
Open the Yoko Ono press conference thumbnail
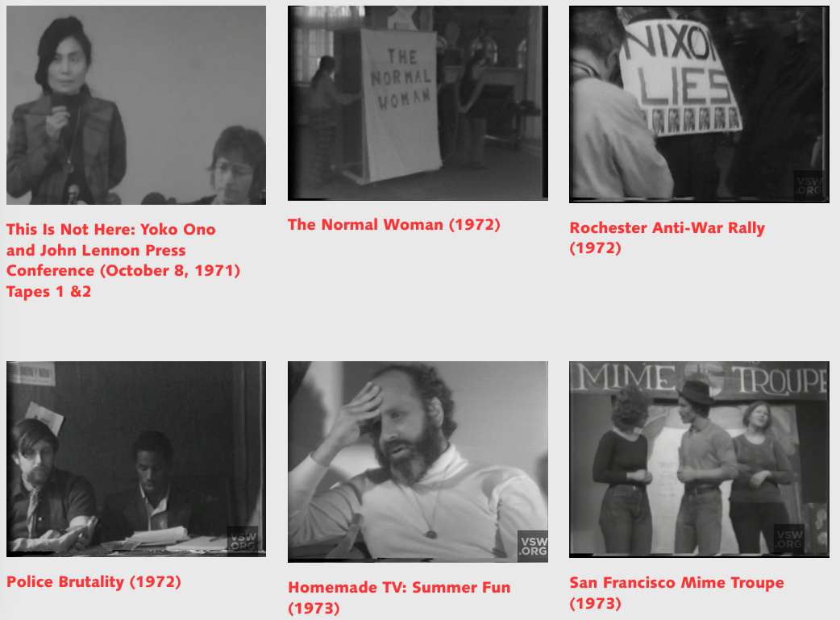point(136,105)
